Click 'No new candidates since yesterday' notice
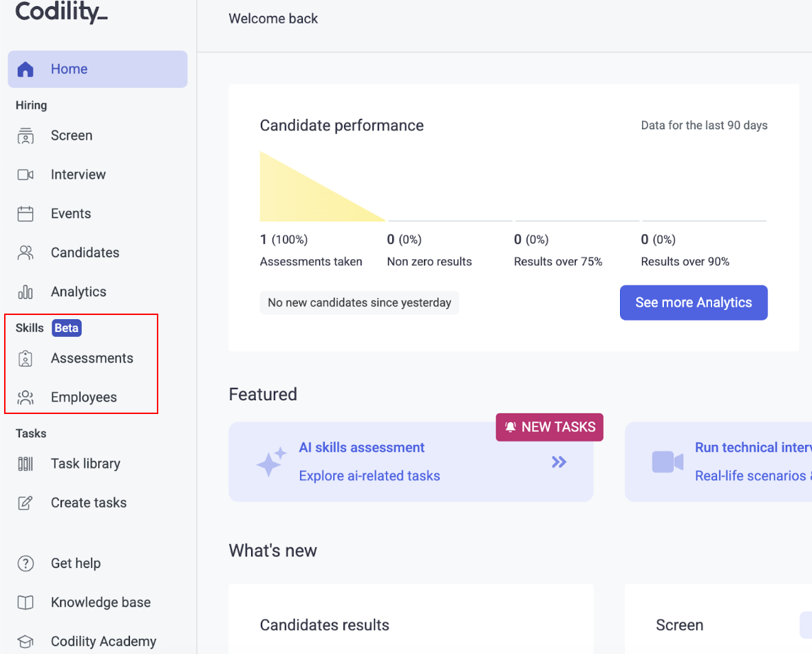This screenshot has height=654, width=812. point(359,303)
